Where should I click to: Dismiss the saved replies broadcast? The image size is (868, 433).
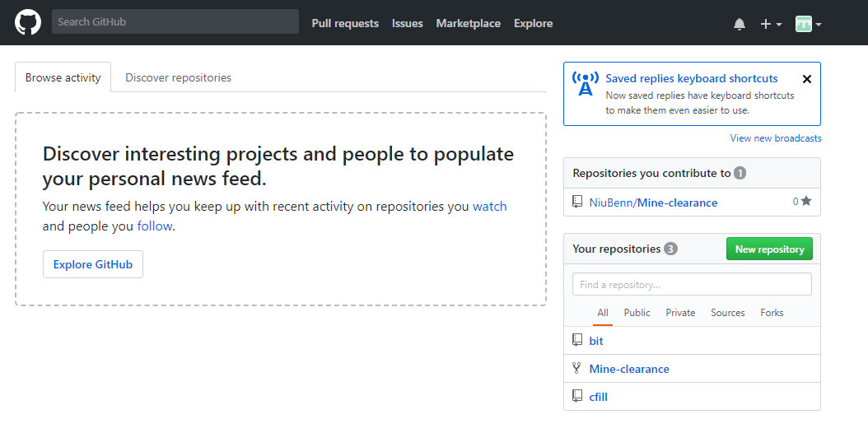(x=806, y=79)
